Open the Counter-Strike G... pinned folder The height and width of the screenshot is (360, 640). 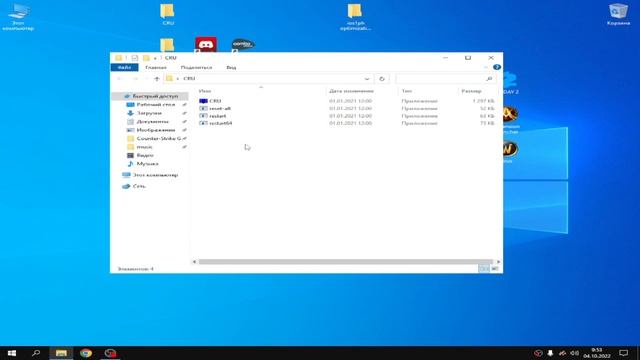coord(159,139)
